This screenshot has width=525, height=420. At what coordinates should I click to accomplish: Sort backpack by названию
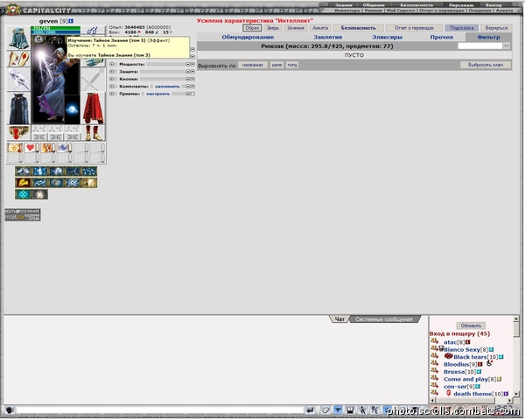pos(253,65)
